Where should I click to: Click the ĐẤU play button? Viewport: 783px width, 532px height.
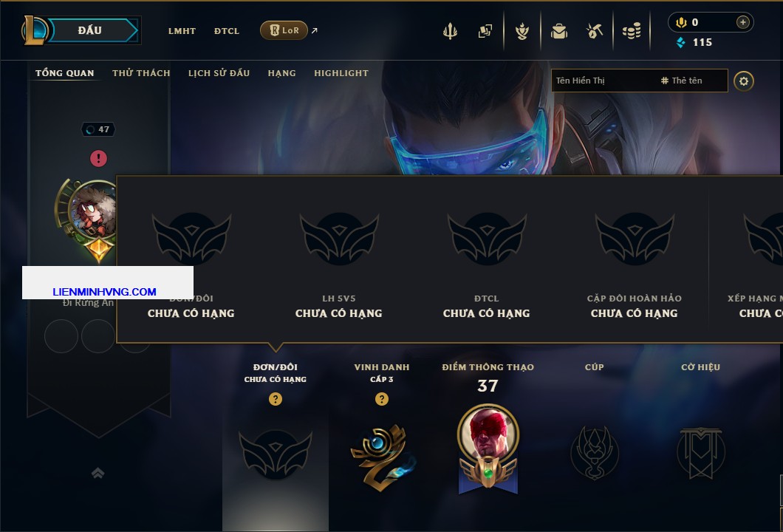point(92,30)
